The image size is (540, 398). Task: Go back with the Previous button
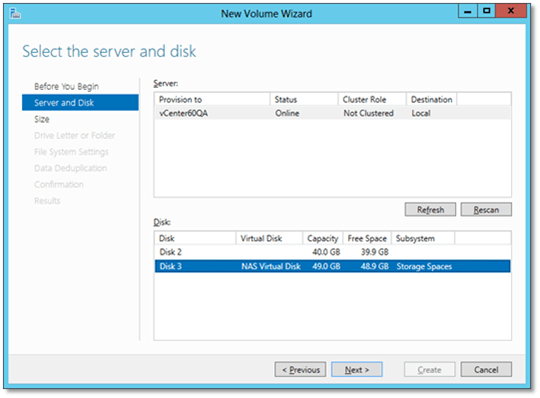click(300, 369)
